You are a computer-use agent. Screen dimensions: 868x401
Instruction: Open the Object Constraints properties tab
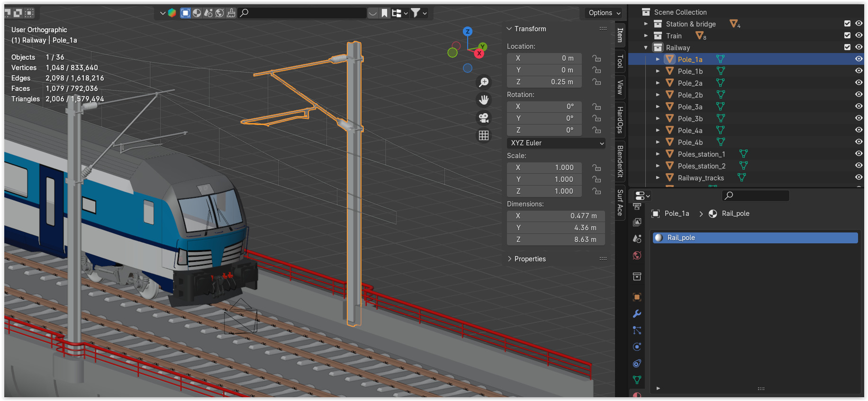tap(637, 363)
